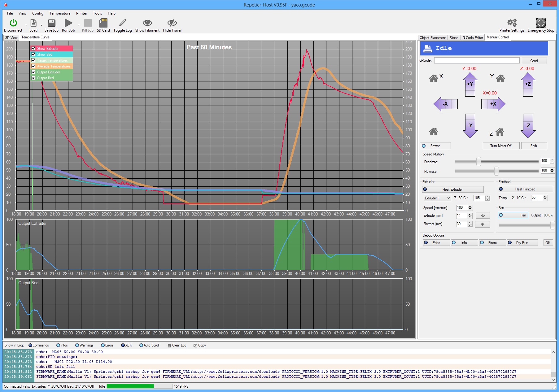Click the Speed [mm/min] value field
The height and width of the screenshot is (392, 559).
462,208
